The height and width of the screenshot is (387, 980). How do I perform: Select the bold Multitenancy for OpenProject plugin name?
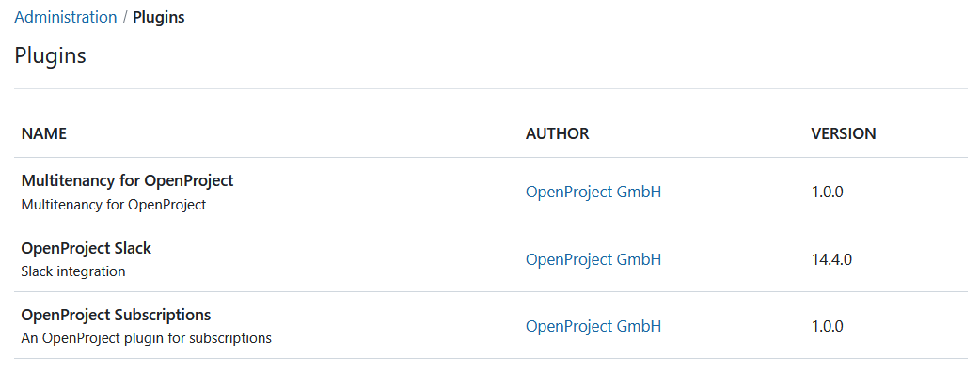click(127, 180)
